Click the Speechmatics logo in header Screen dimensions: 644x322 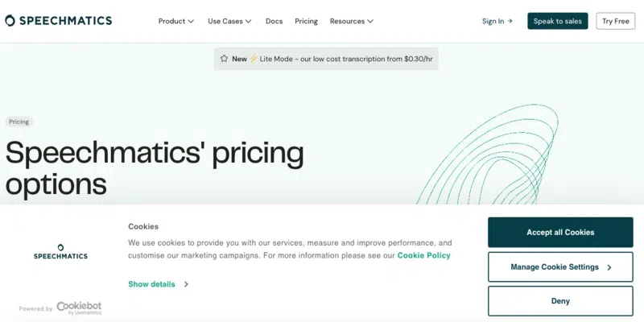[x=58, y=21]
